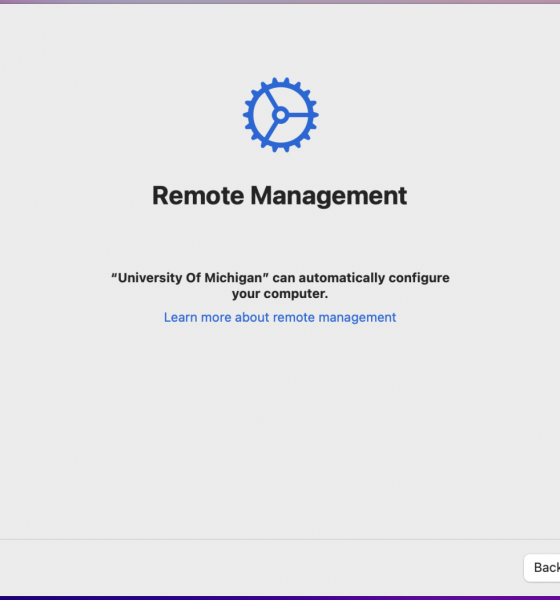Go to the previous step with Back

tap(544, 567)
